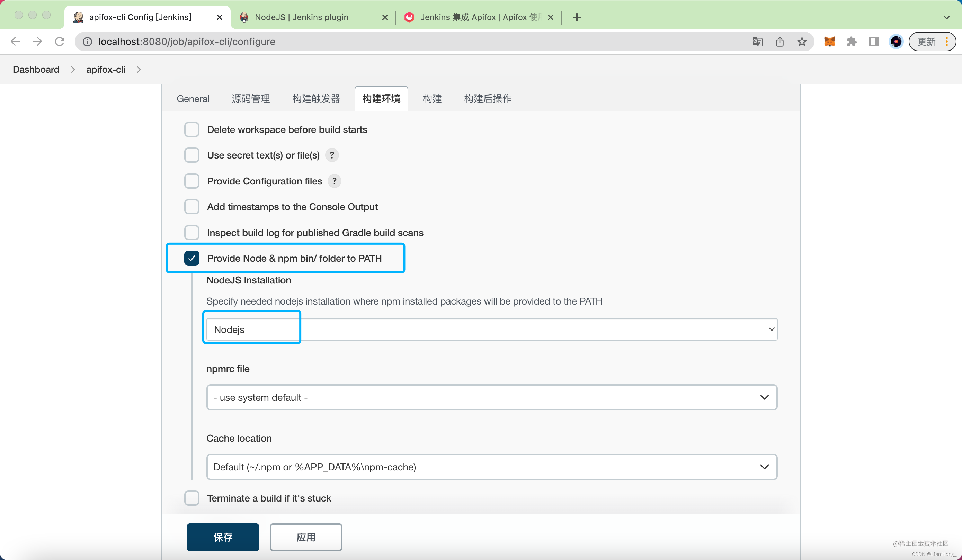Image resolution: width=962 pixels, height=560 pixels.
Task: Switch to the NodeJS Jenkins plugin browser tab
Action: point(301,17)
